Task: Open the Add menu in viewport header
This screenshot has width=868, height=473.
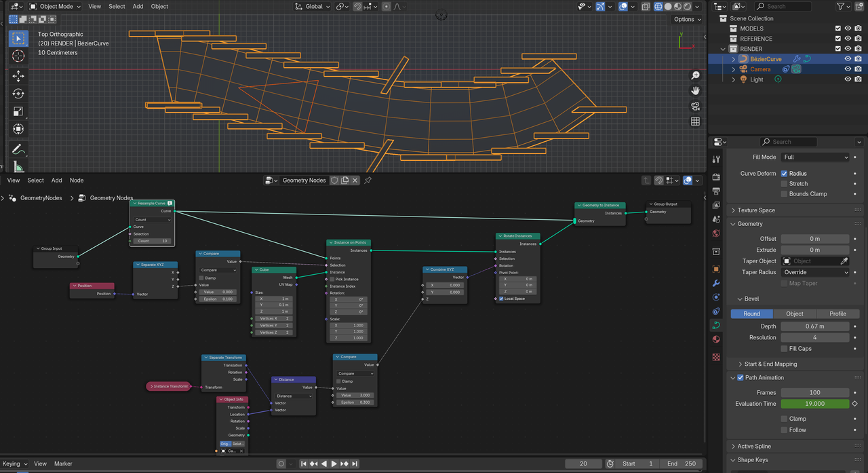Action: (138, 7)
